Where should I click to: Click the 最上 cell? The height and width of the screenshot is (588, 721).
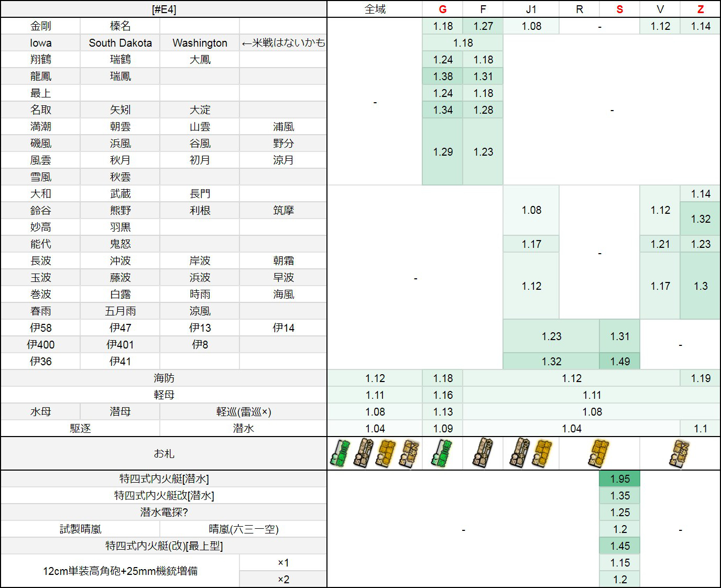click(x=41, y=93)
